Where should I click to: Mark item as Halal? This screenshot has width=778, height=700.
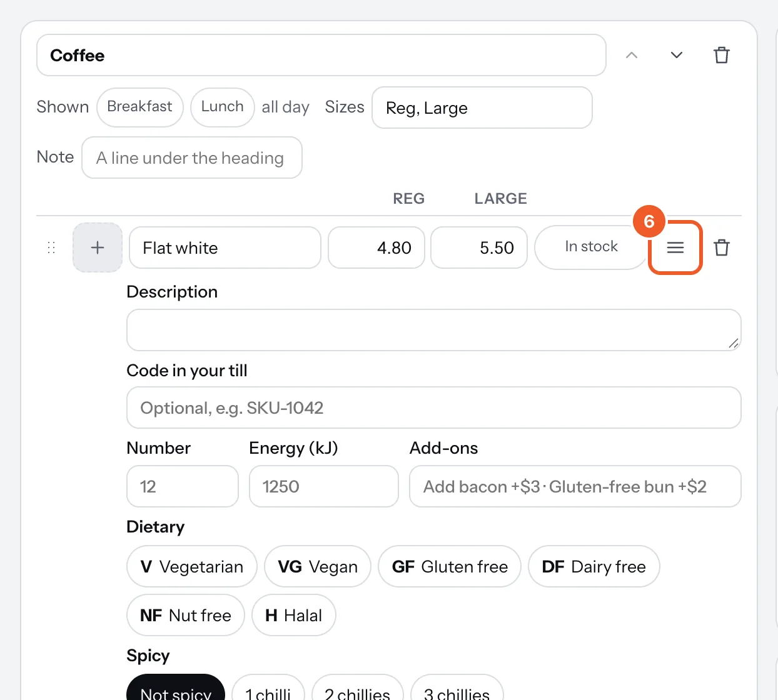(294, 615)
